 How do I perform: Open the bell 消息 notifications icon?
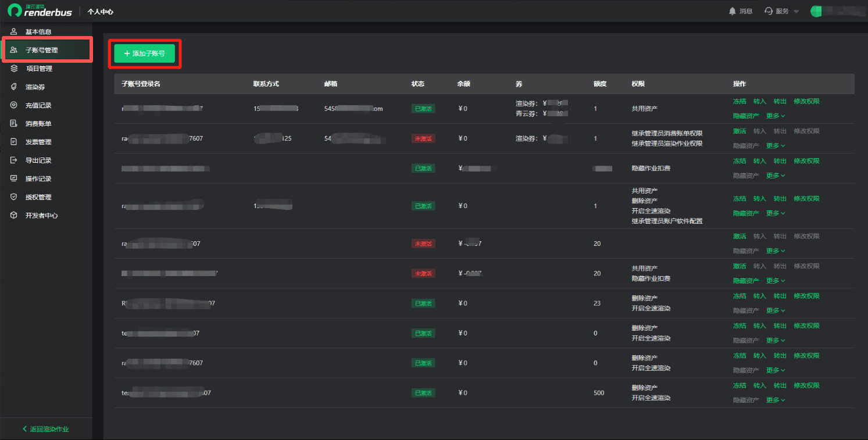pyautogui.click(x=732, y=11)
